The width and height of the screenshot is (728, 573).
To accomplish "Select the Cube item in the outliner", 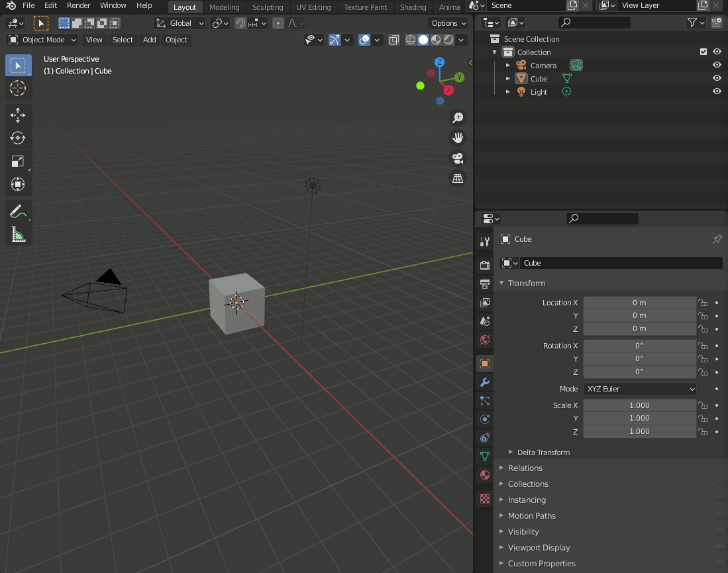I will tap(539, 78).
